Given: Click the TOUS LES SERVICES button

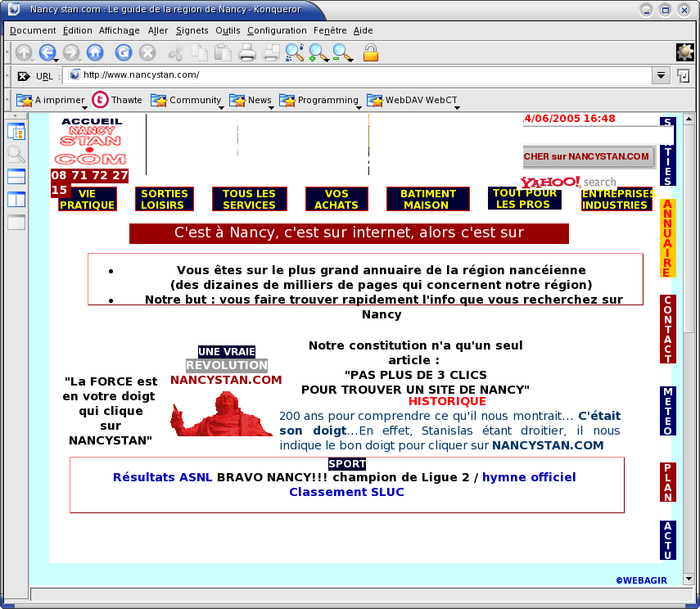Looking at the screenshot, I should 249,199.
